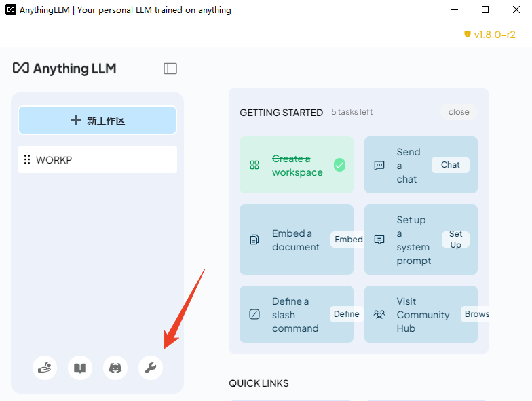Toggle the sidebar collapse icon
Image resolution: width=532 pixels, height=401 pixels.
170,69
